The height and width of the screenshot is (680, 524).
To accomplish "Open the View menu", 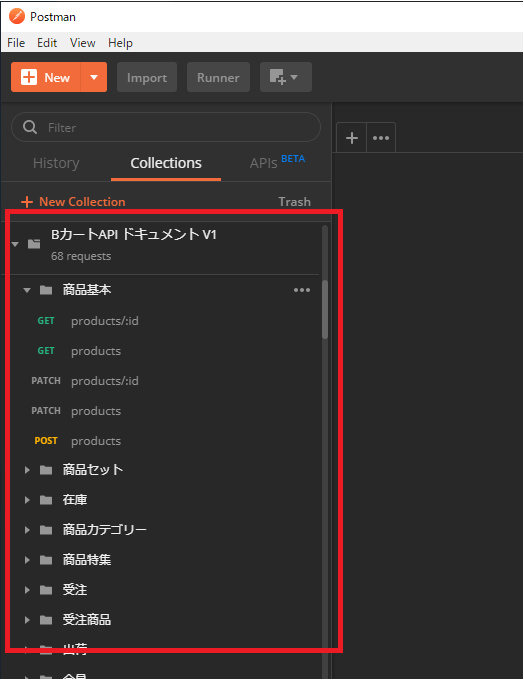I will pos(82,42).
